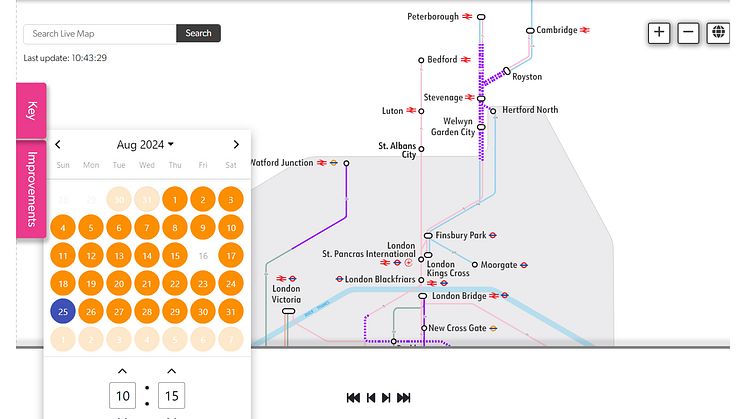Click the globe map view icon

(718, 33)
